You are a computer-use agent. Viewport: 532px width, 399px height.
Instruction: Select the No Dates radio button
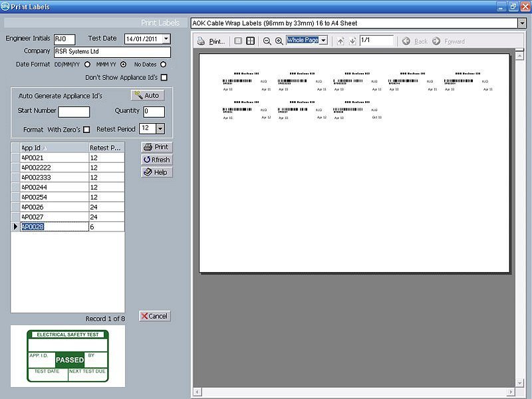(x=163, y=65)
